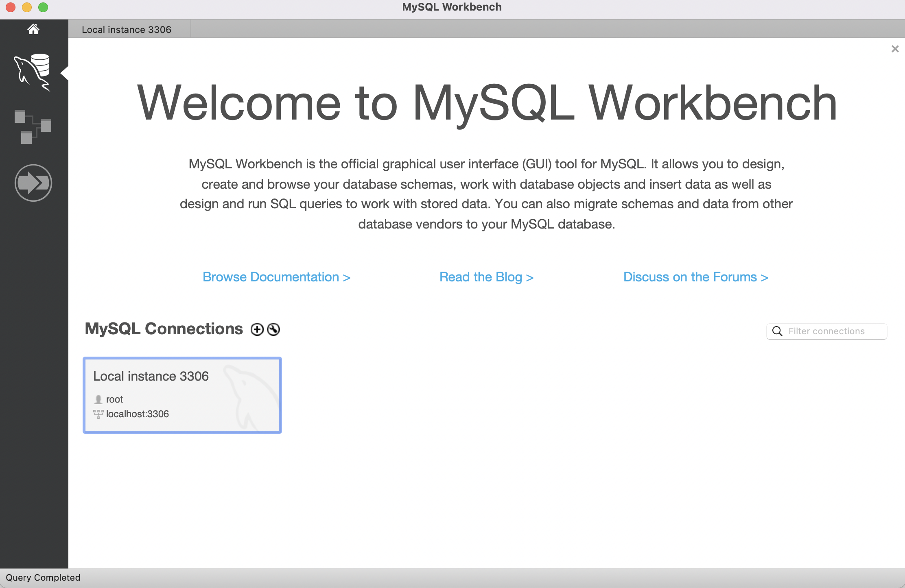Click localhost:3306 host text on tile

(137, 414)
